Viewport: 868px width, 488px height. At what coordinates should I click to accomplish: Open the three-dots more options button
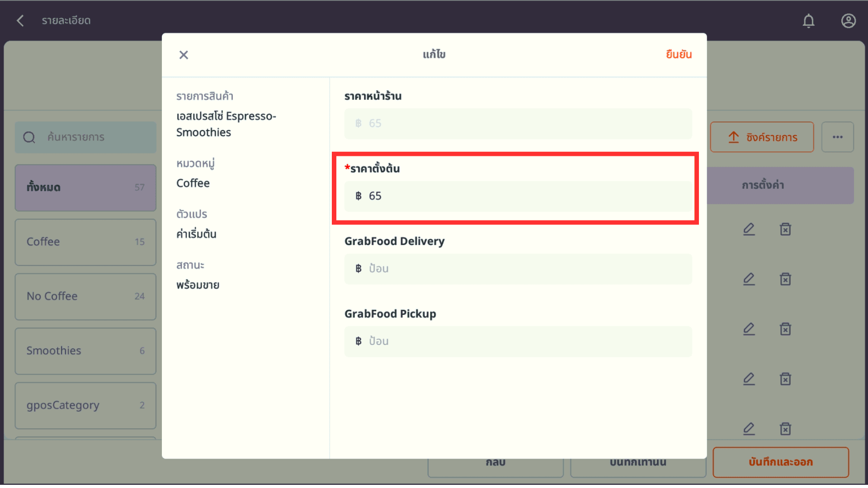click(837, 137)
